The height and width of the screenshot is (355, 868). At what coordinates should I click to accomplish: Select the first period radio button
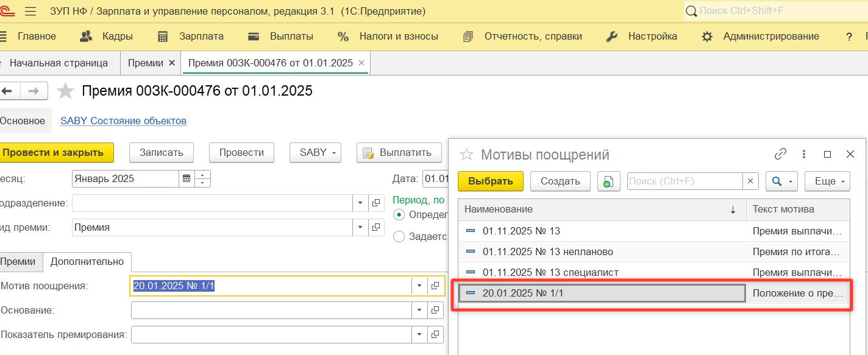coord(399,214)
